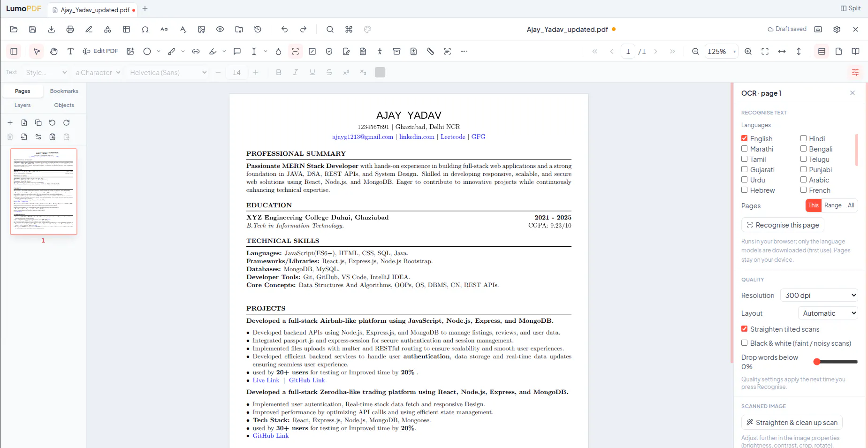Open the Character dropdown
The image size is (868, 448).
(98, 72)
